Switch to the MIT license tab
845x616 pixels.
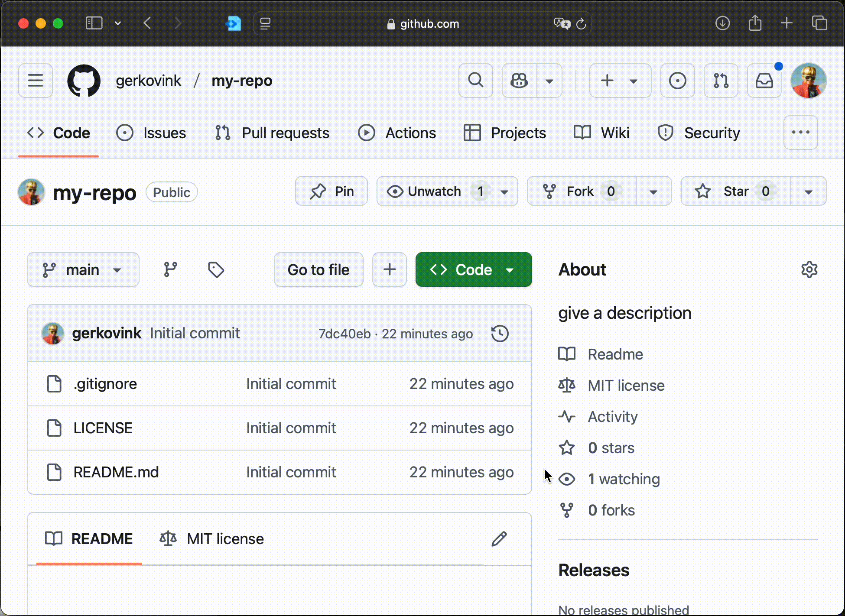212,539
